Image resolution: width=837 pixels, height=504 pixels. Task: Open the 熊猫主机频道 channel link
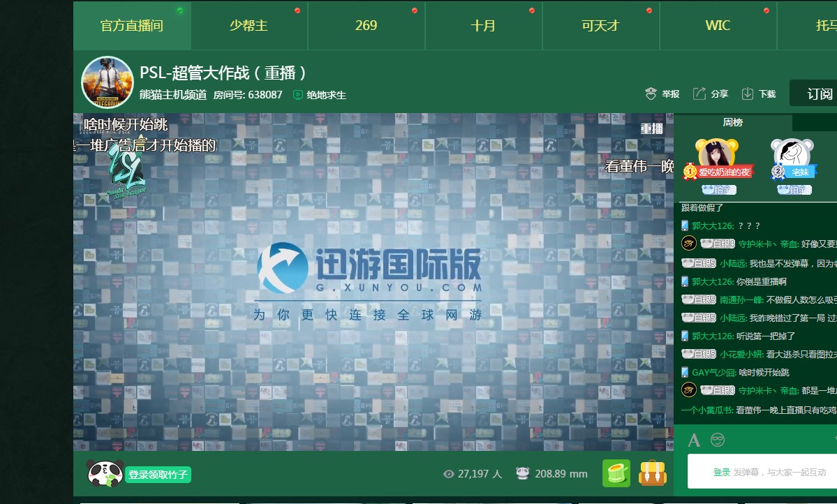[x=173, y=95]
